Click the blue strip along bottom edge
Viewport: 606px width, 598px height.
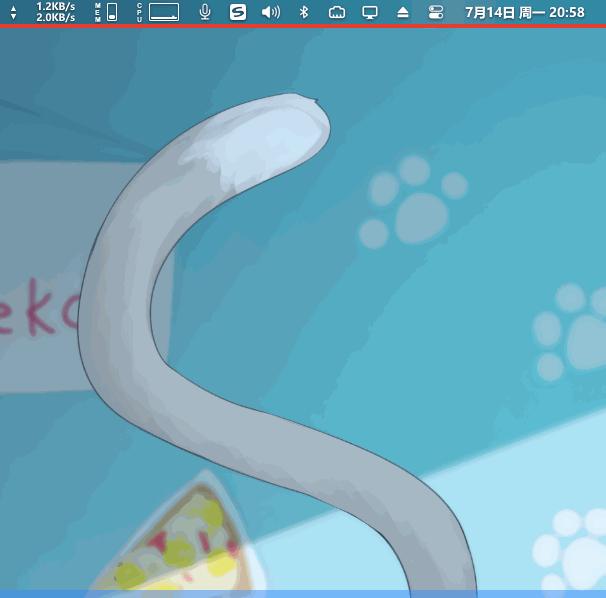pos(303,593)
